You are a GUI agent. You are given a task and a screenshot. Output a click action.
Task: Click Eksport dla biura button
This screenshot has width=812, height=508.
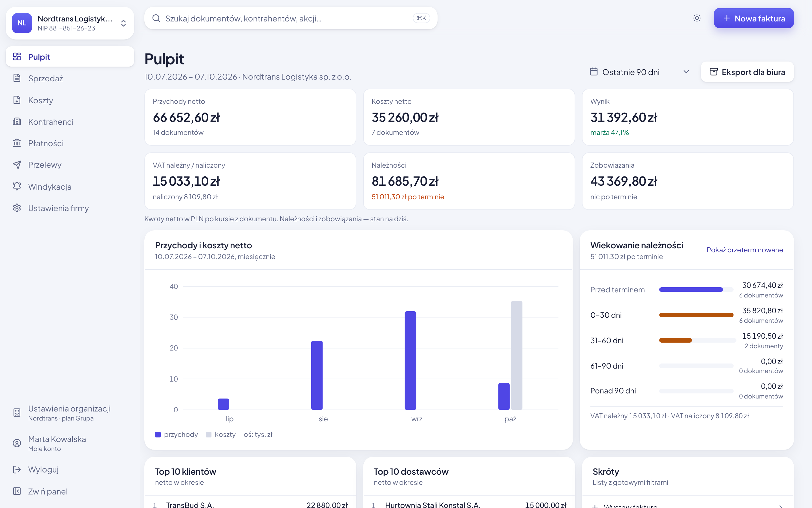pos(747,72)
